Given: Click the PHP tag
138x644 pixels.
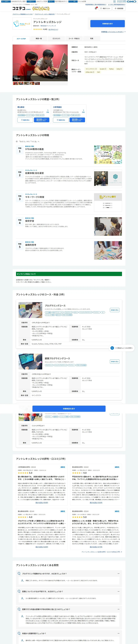Looking at the screenshot, I should point(98,72).
